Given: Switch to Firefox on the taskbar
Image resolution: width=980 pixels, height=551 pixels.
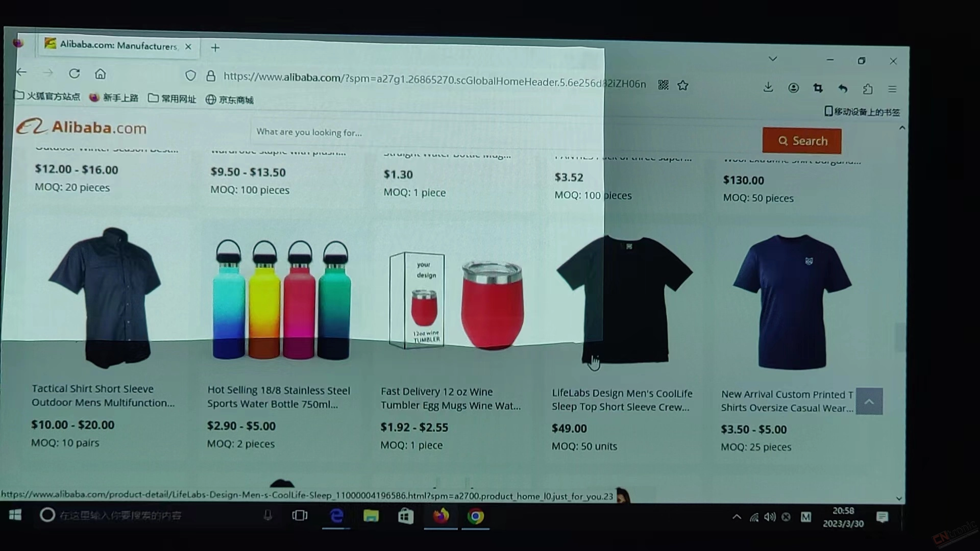Looking at the screenshot, I should 441,516.
